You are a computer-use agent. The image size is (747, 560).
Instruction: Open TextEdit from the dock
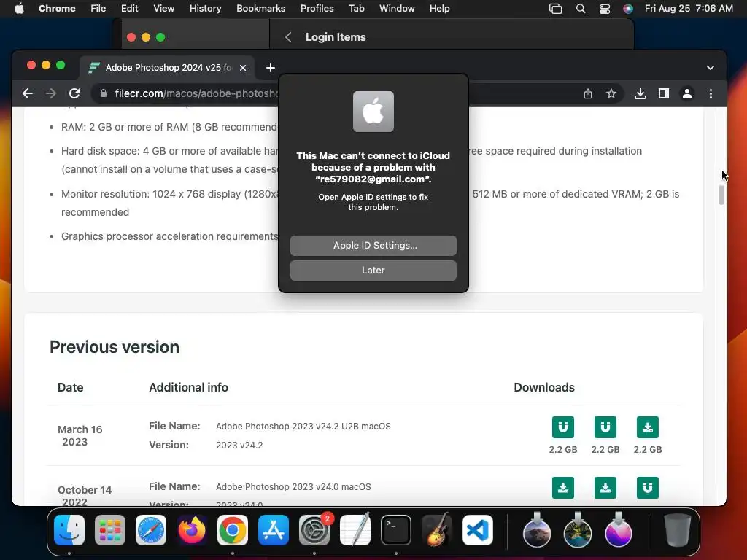click(x=355, y=530)
